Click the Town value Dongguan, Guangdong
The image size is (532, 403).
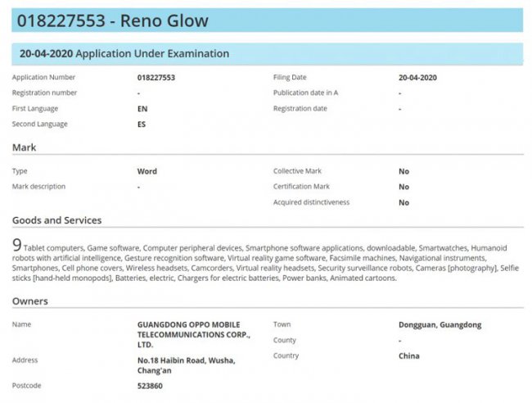[x=440, y=325]
